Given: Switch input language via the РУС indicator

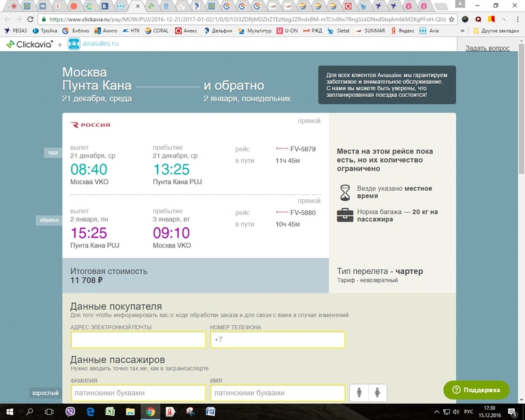Looking at the screenshot, I should coord(468,412).
